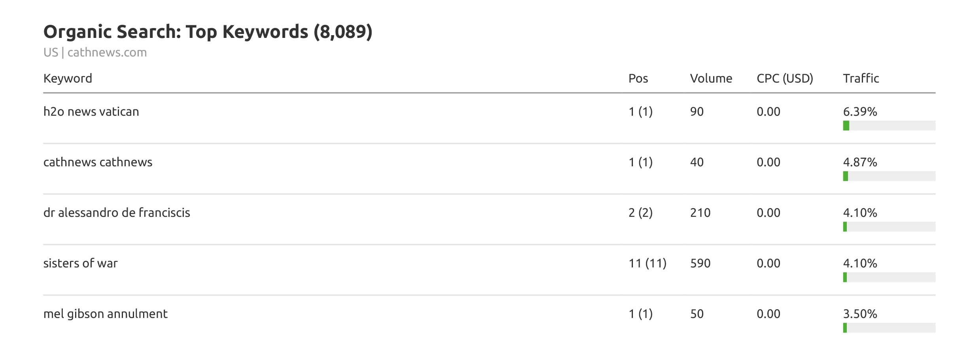This screenshot has height=361, width=980.
Task: Open the 'cathnews cathnews' keyword
Action: pyautogui.click(x=98, y=162)
